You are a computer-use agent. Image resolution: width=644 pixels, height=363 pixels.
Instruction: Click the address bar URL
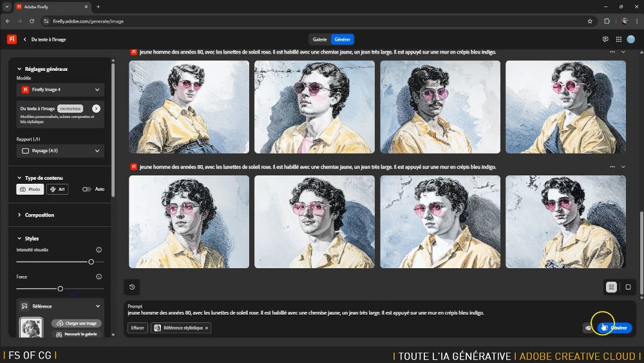pos(88,21)
